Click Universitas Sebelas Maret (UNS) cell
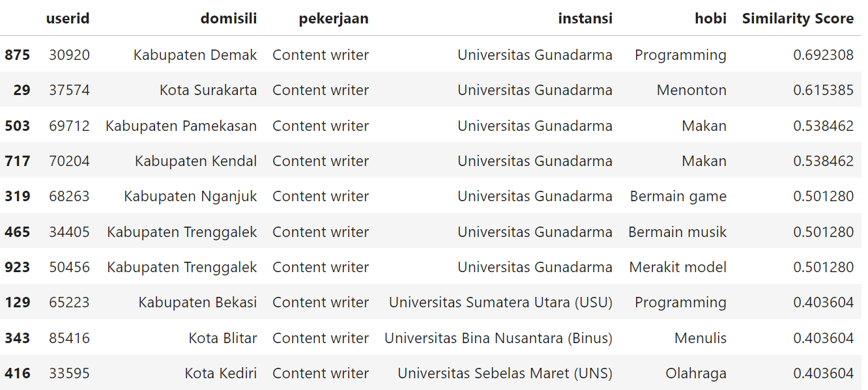868x390 pixels. coord(505,373)
